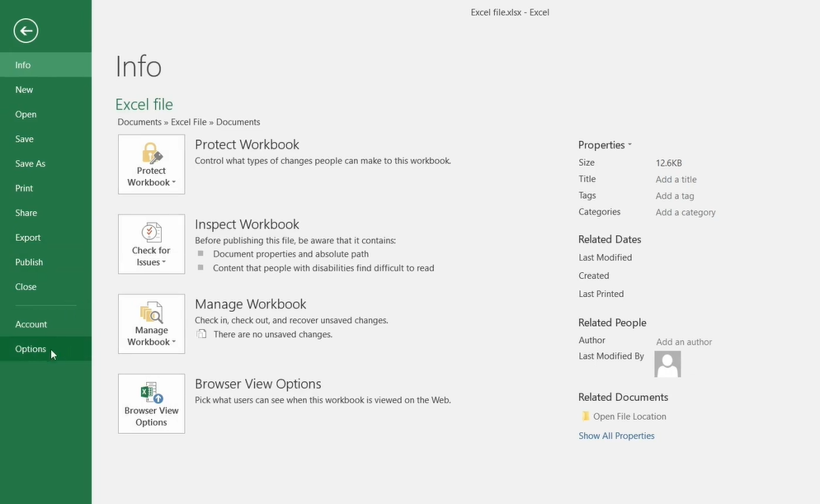Click Add a category field
820x504 pixels.
(686, 211)
